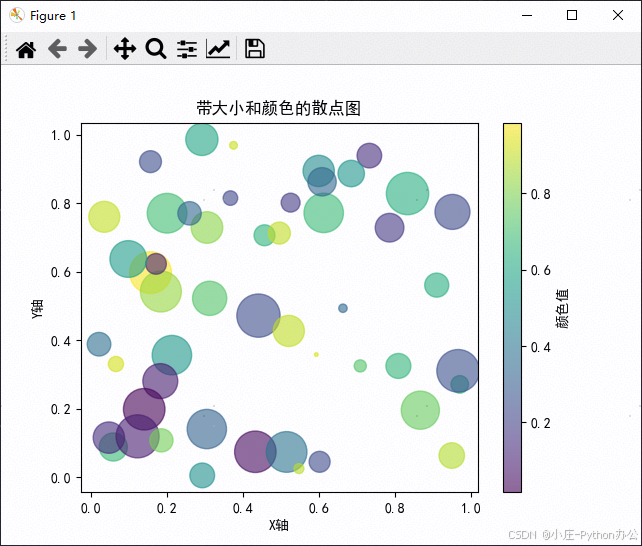This screenshot has width=642, height=546.
Task: Click the 0.8 tick label on the colorbar
Action: (x=540, y=194)
